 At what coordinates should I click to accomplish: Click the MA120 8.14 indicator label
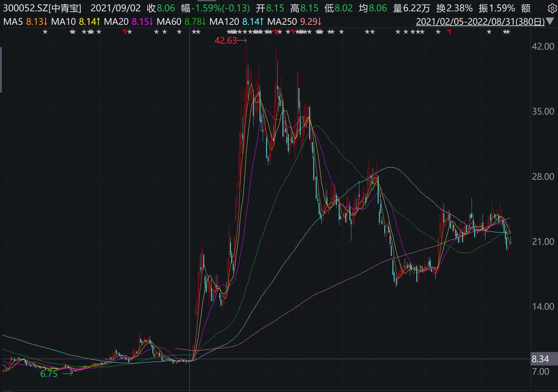point(237,22)
